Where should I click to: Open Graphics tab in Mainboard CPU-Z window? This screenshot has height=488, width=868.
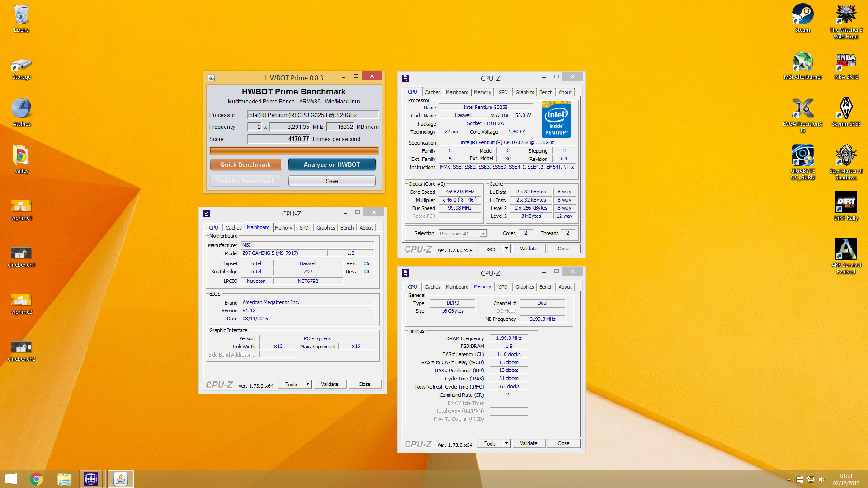(x=325, y=228)
